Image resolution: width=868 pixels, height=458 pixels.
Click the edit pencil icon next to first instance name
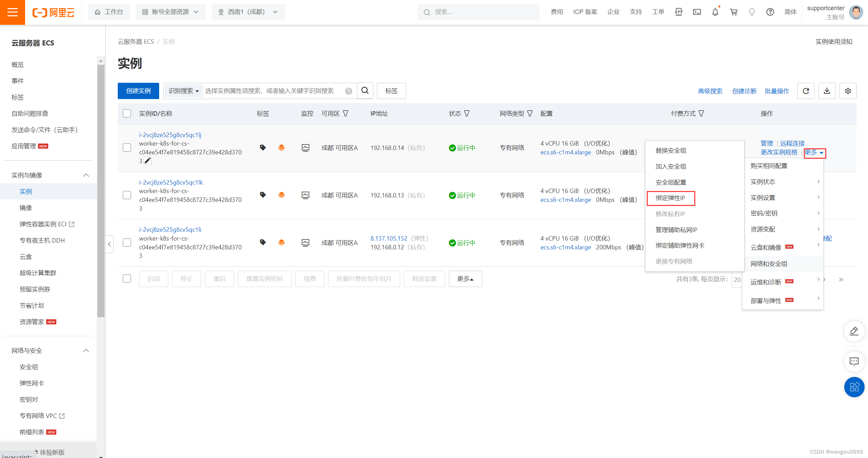(147, 160)
